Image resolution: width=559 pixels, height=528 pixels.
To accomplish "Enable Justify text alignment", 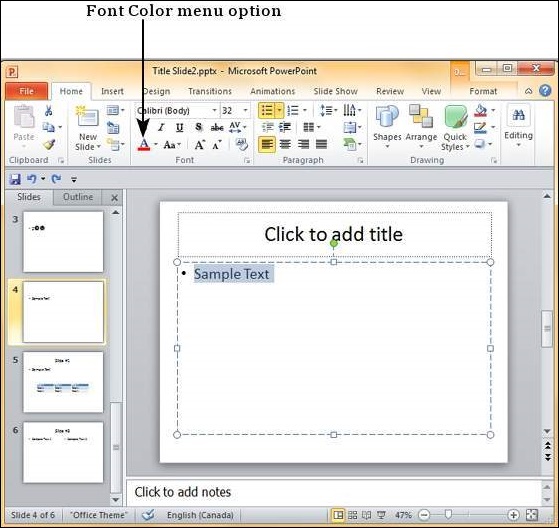I will (321, 144).
